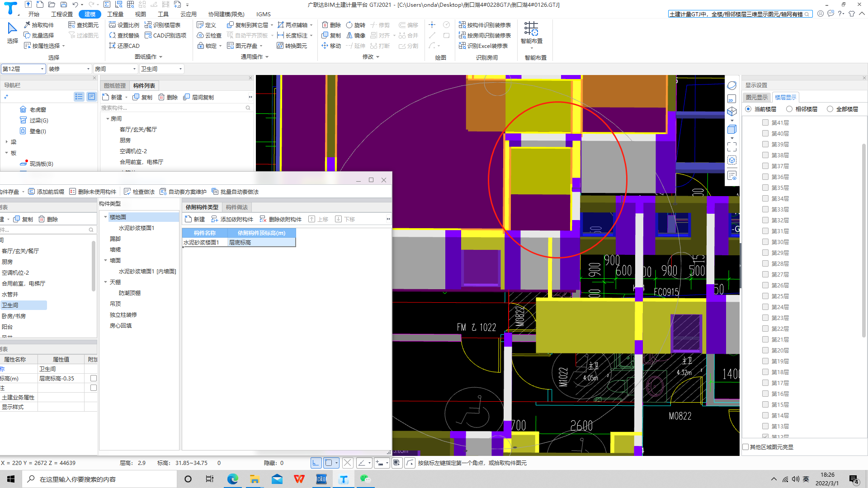Click the 删除 modify tool in ribbon
The height and width of the screenshot is (488, 868).
coord(331,25)
